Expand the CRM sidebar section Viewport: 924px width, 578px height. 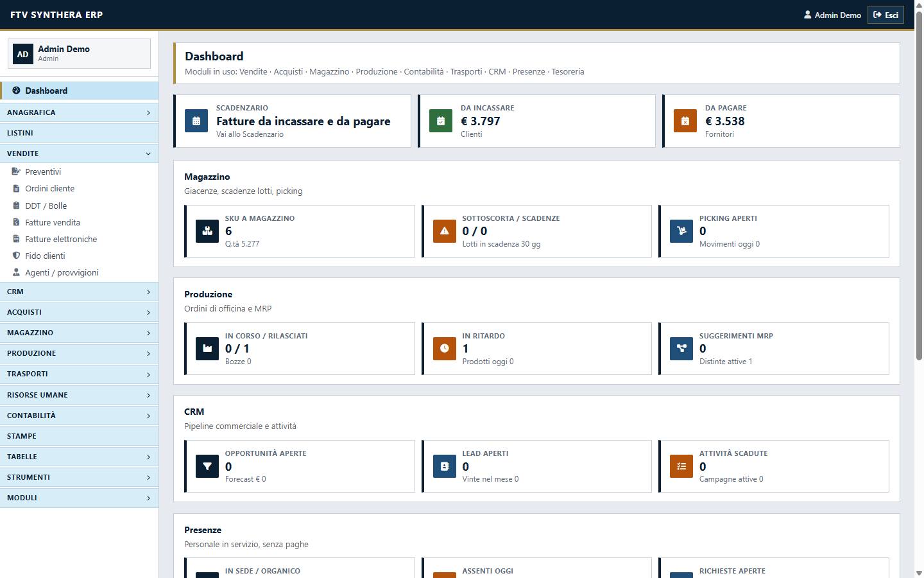tap(79, 292)
